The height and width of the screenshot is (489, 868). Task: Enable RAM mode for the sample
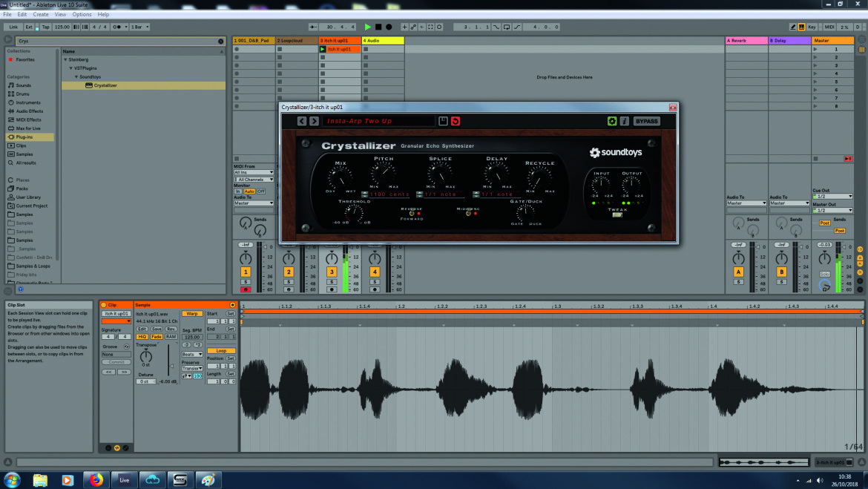[x=171, y=337]
